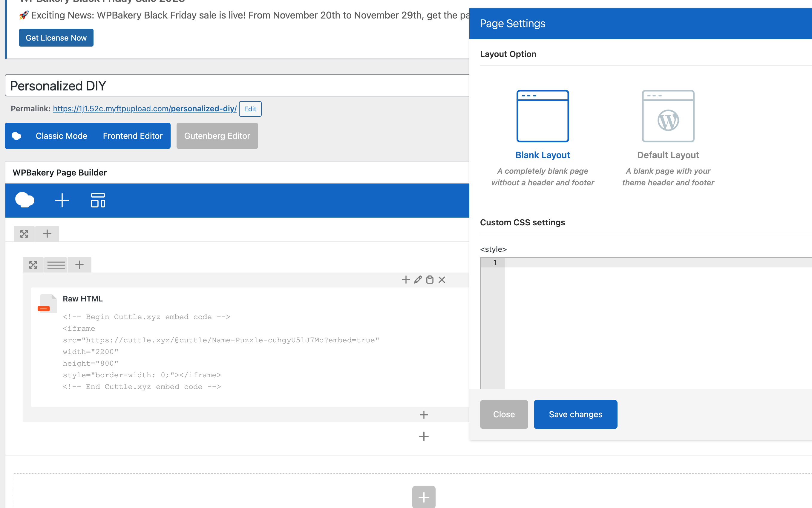The image size is (812, 508).
Task: Click the WPBakery cloud logo in toolbar
Action: (x=24, y=200)
